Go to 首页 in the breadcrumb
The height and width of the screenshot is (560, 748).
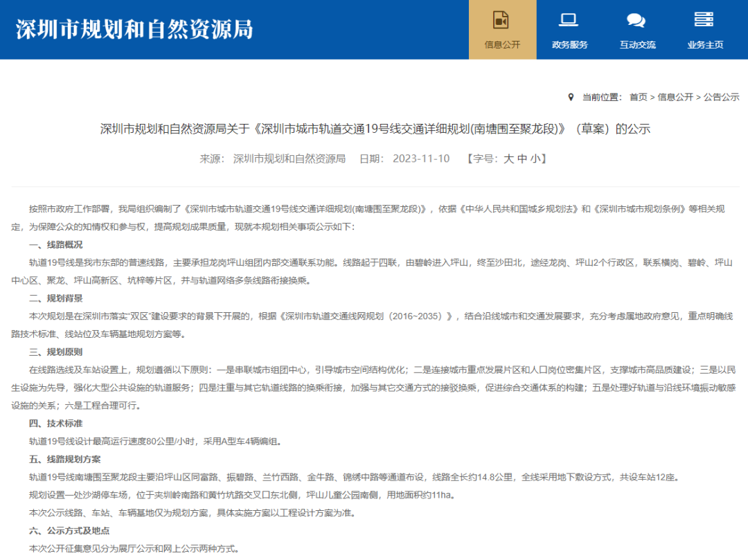[639, 97]
